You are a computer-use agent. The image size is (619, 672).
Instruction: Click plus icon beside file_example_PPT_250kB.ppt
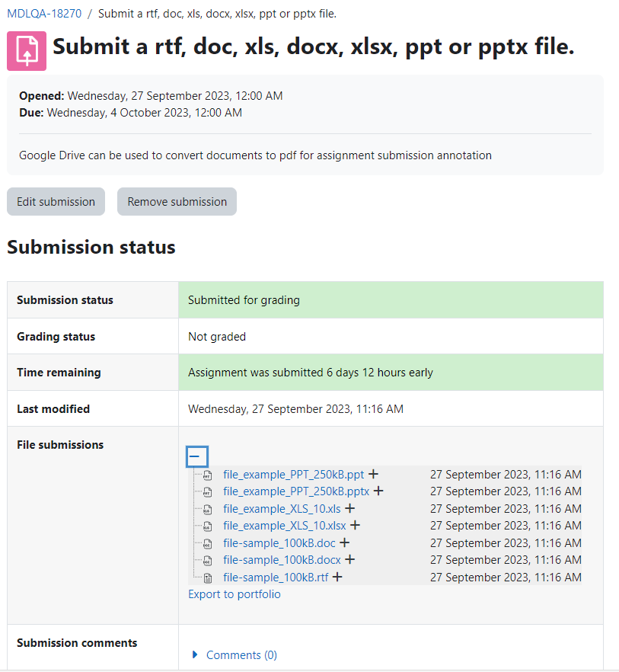click(374, 474)
